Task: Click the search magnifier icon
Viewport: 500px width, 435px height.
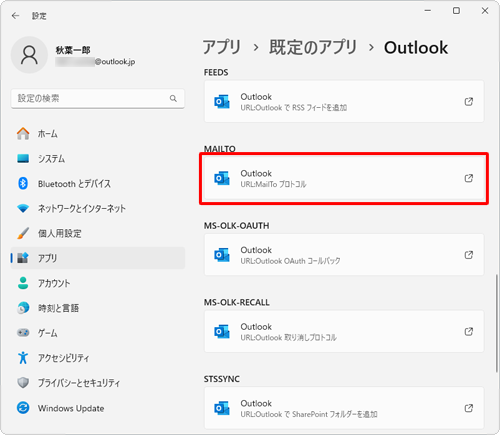Action: pos(173,98)
